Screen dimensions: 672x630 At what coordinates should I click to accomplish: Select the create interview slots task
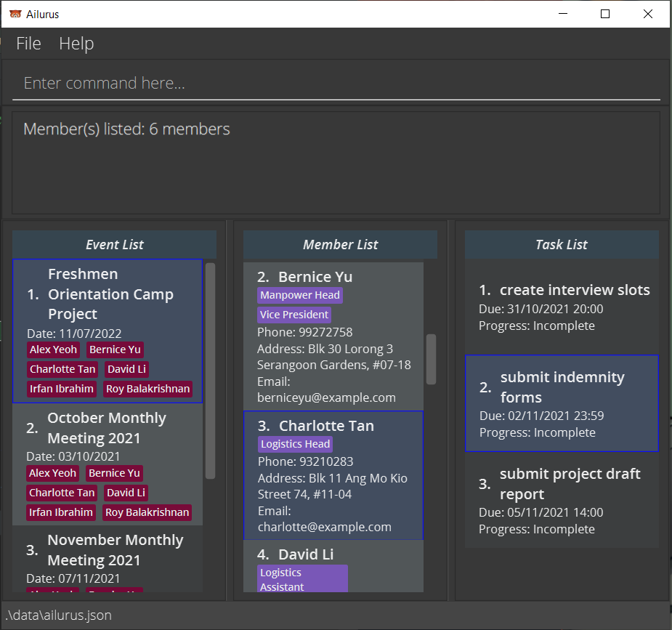coord(562,307)
